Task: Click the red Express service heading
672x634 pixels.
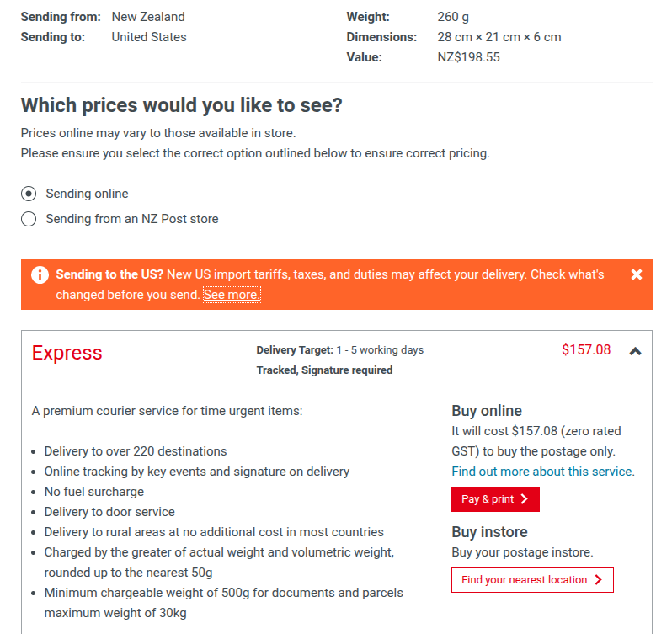Action: tap(67, 353)
